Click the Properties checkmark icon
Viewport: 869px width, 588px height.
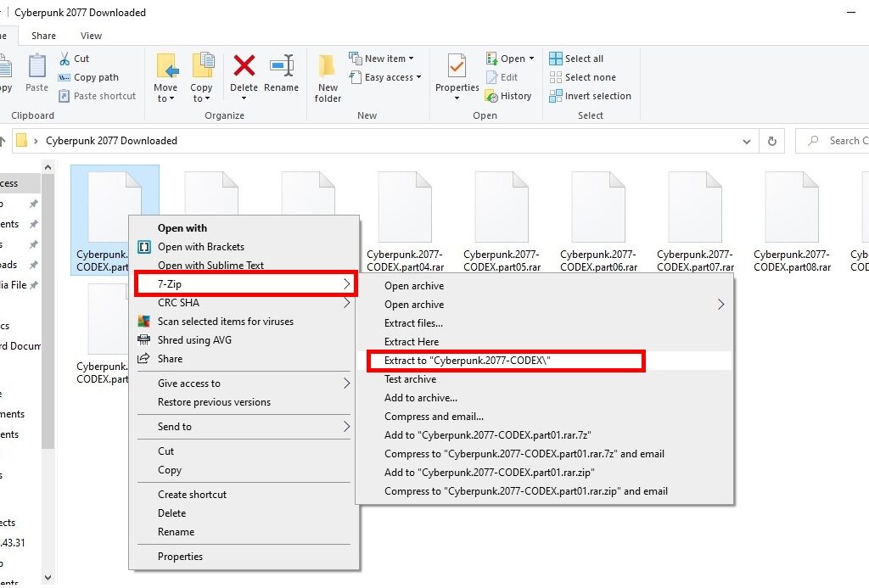tap(457, 66)
